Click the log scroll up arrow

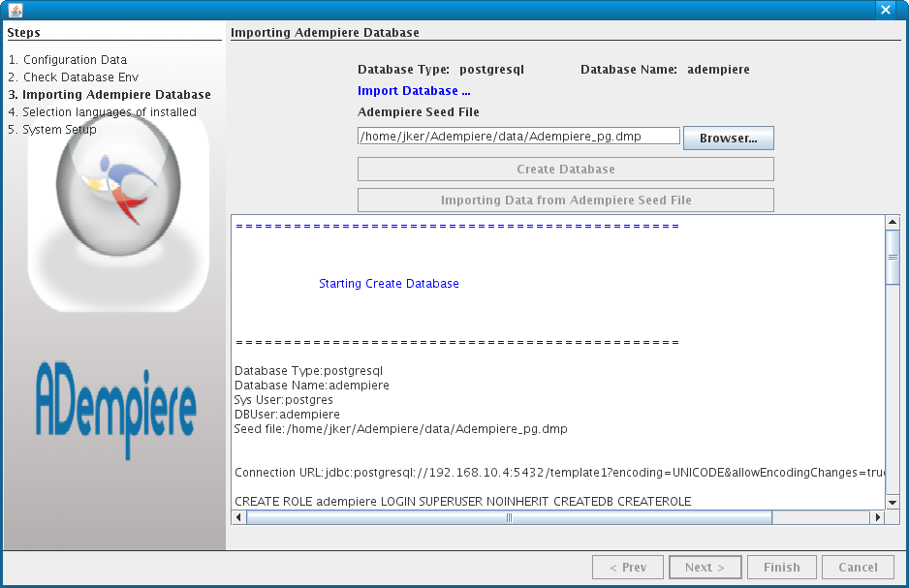point(893,222)
